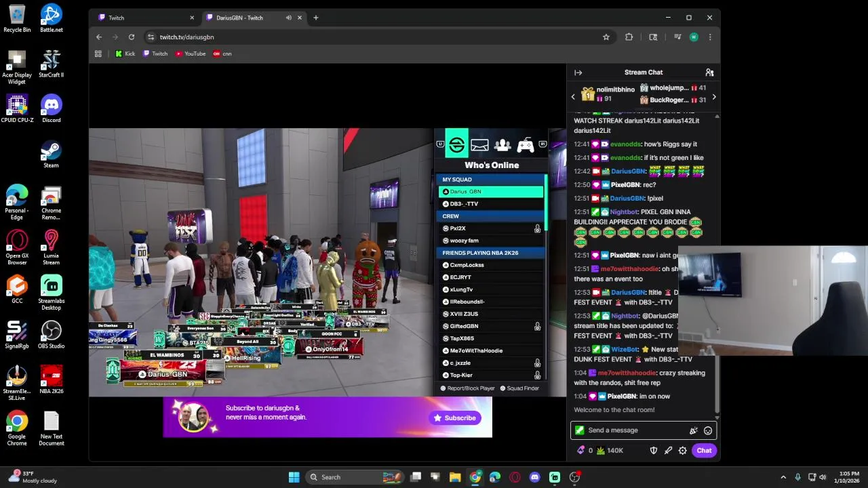
Task: Open the Chrome media controls icon
Action: [677, 37]
